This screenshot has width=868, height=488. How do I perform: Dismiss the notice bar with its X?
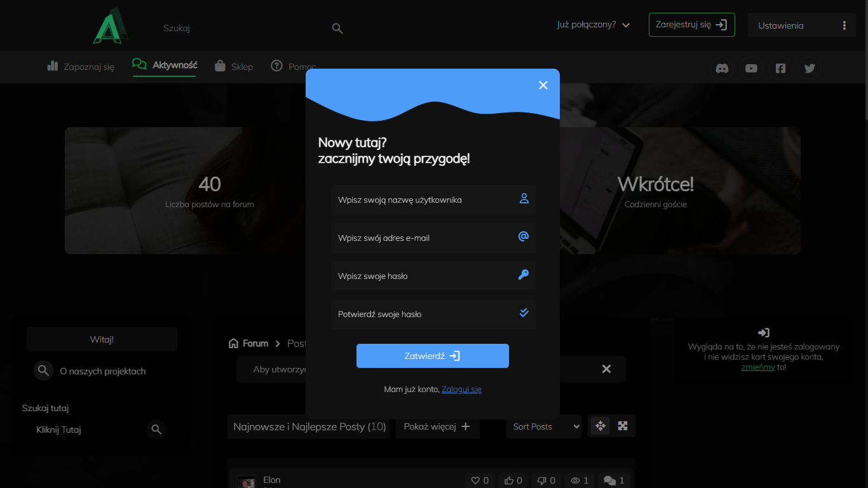[x=606, y=369]
